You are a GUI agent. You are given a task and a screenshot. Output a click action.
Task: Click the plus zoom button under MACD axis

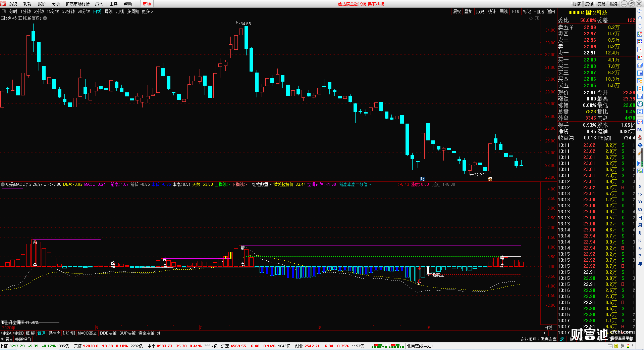(544, 333)
